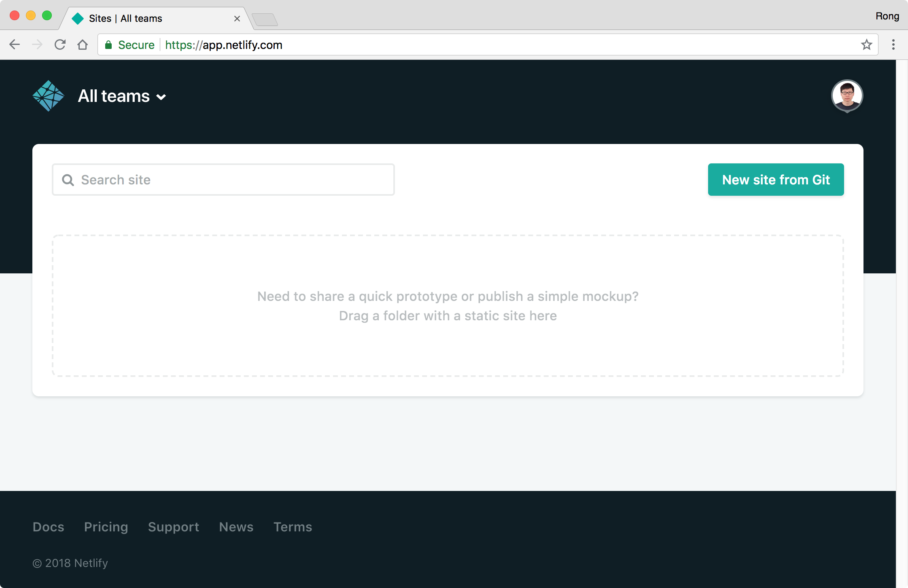Click the drag-a-folder drop zone
Screen dimensions: 908x588
tap(448, 306)
